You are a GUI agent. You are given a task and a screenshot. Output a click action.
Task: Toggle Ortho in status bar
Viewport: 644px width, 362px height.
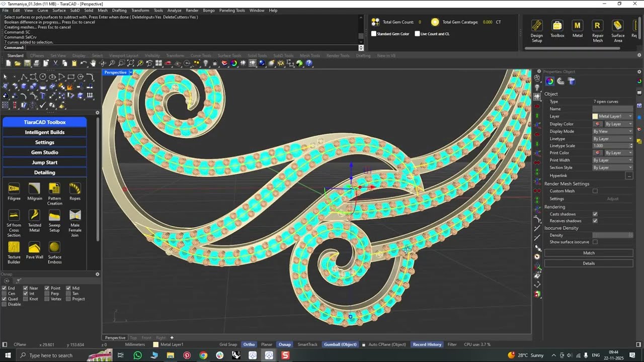pyautogui.click(x=249, y=344)
